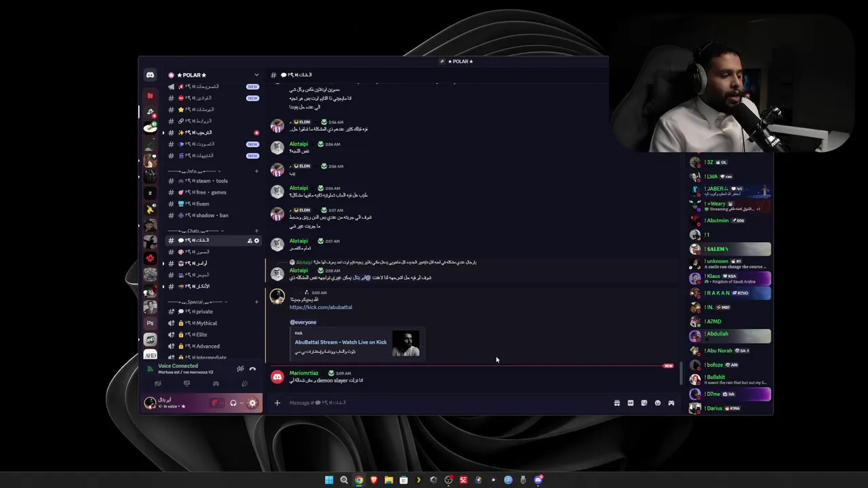Open the sticker picker
Viewport: 868px width, 488px height.
click(x=644, y=403)
